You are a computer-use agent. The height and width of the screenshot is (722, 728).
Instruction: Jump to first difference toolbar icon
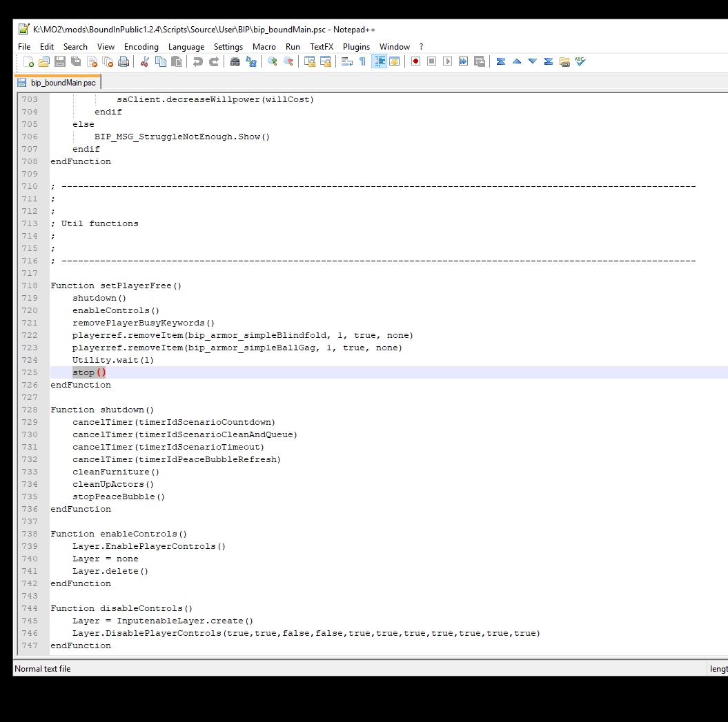(500, 61)
